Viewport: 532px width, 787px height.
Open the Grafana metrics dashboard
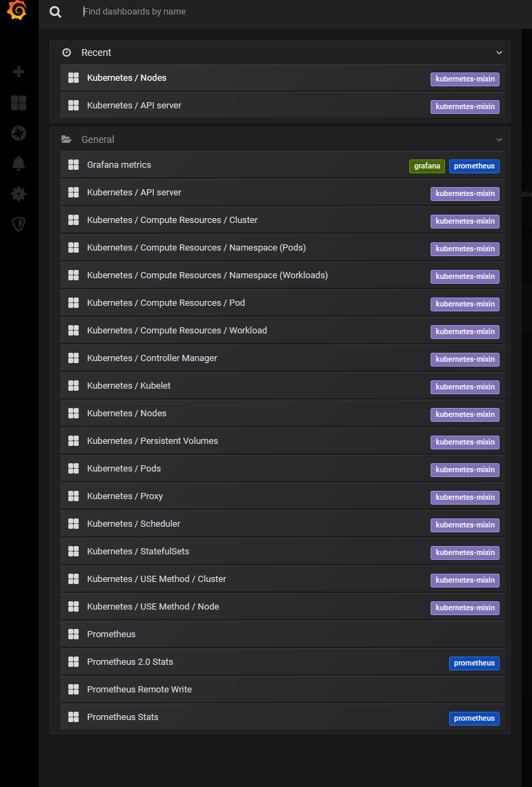click(x=283, y=164)
